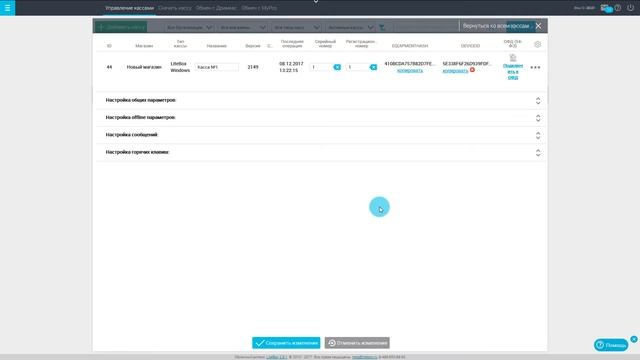
Task: Open Все магазины filter dropdown
Action: [x=242, y=27]
